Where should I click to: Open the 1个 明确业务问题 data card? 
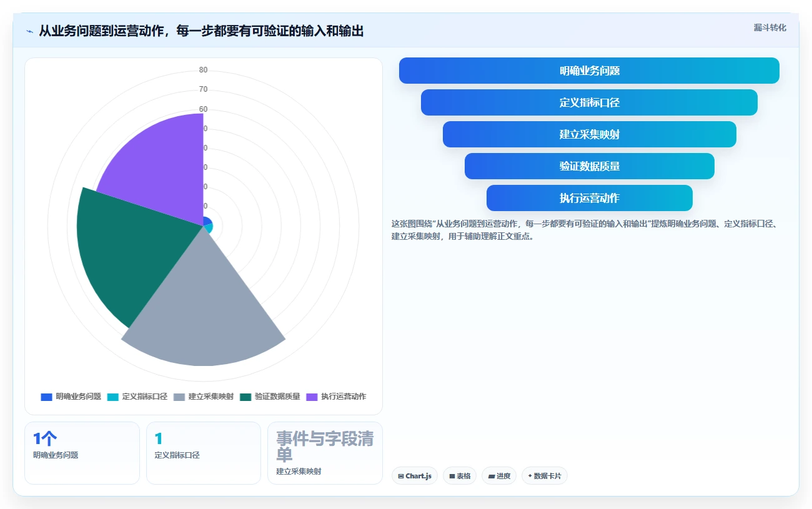tap(82, 453)
